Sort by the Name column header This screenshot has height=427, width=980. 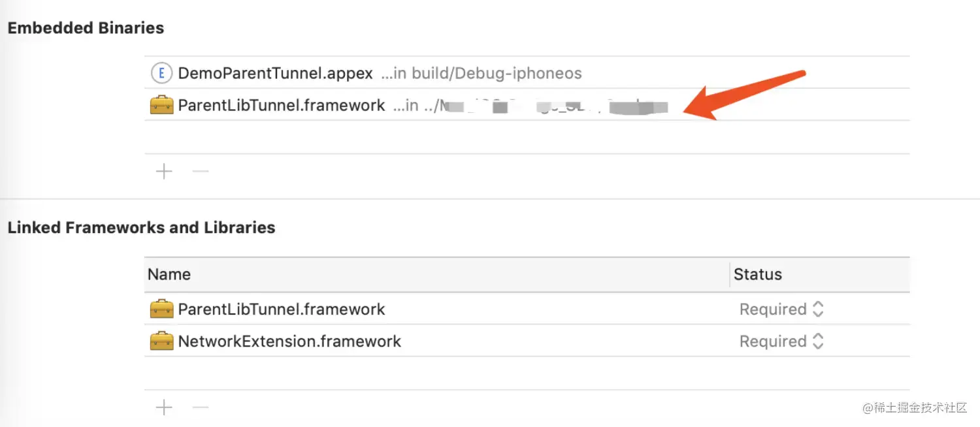pyautogui.click(x=169, y=274)
